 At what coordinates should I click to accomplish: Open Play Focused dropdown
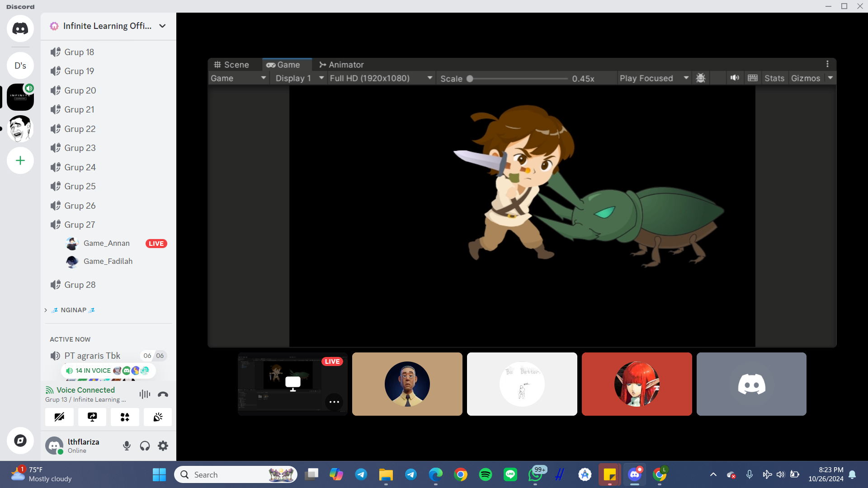[654, 78]
